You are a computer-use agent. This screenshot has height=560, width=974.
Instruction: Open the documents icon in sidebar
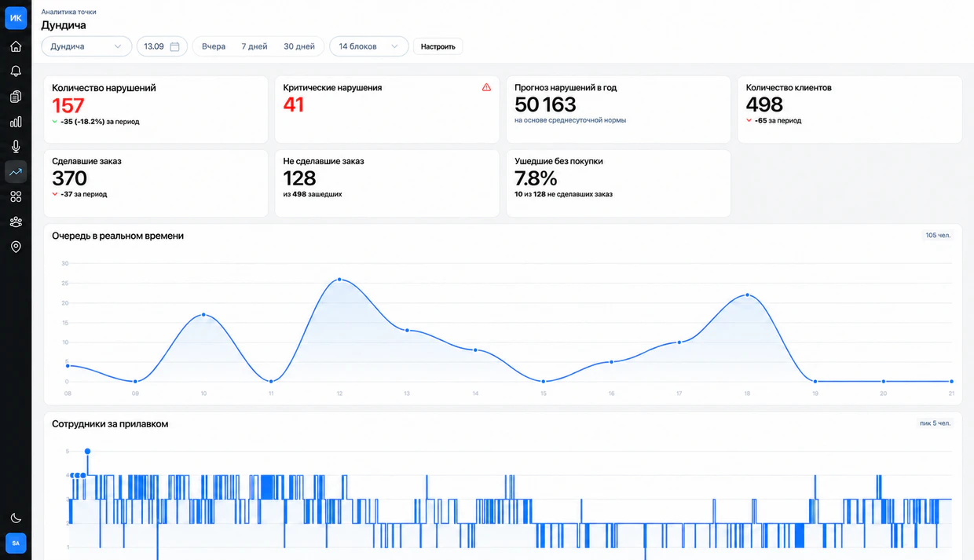click(x=16, y=97)
